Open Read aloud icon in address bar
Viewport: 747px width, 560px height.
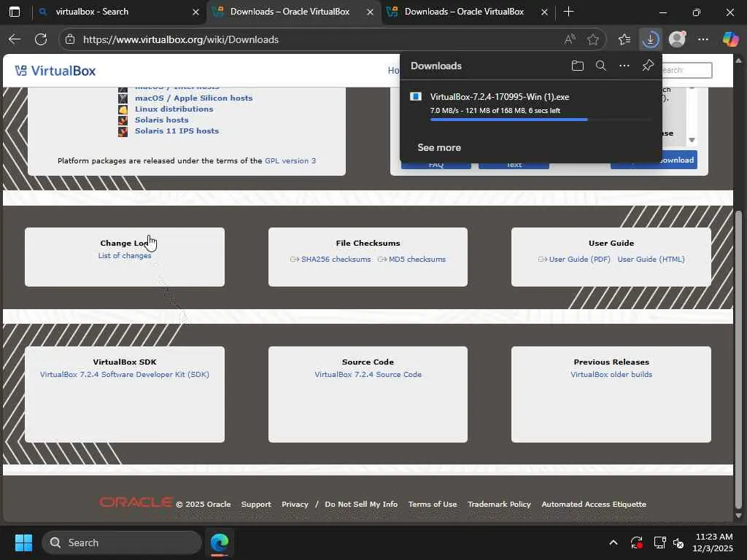570,39
